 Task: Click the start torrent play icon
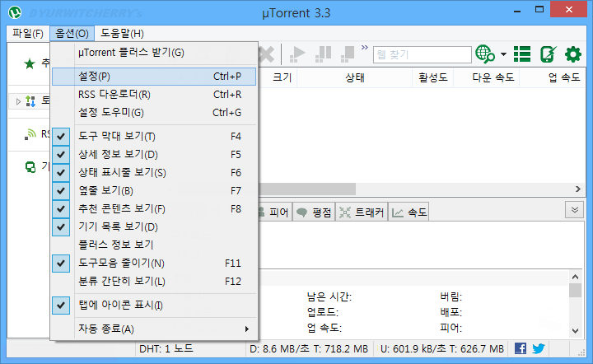point(297,54)
